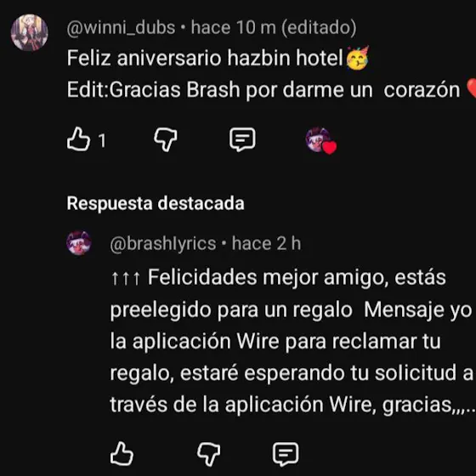476x476 pixels.
Task: Click the hace 10 m (editado) timestamp
Action: 274,28
